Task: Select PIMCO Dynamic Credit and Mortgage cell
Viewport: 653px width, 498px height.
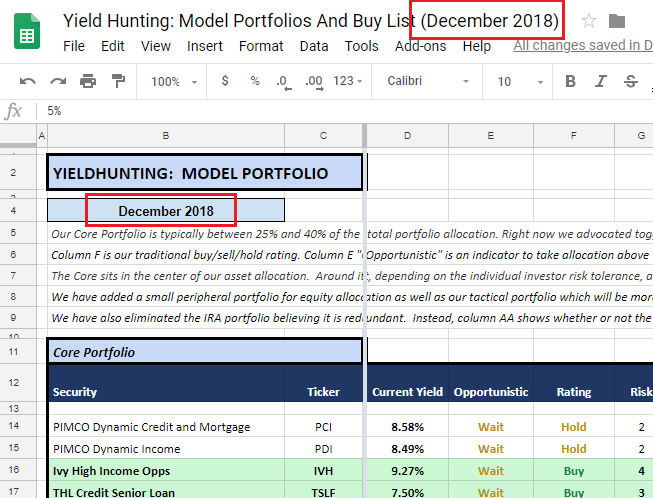Action: click(x=167, y=426)
